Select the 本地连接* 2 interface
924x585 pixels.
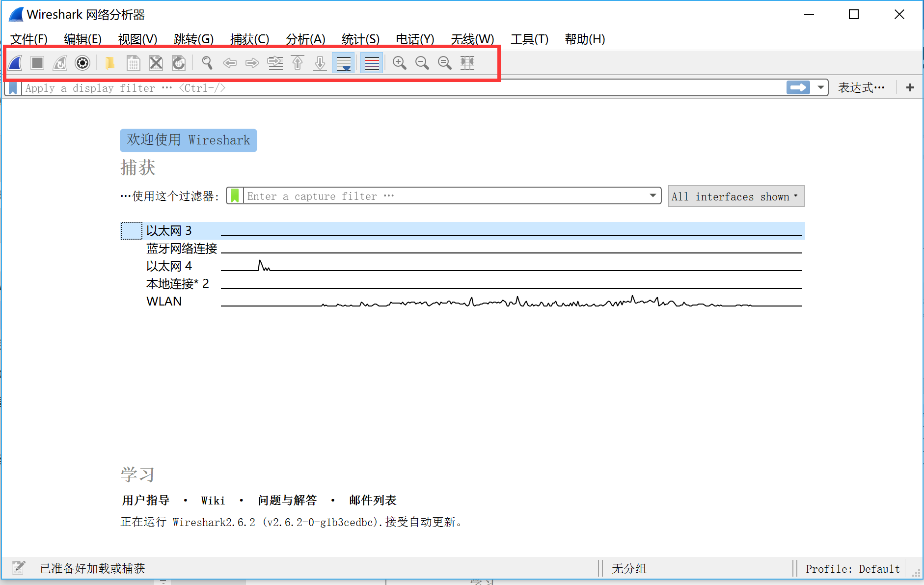(x=462, y=284)
